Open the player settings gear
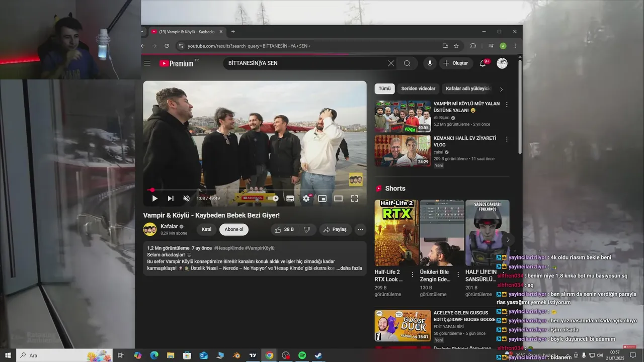The image size is (644, 362). pos(306,199)
